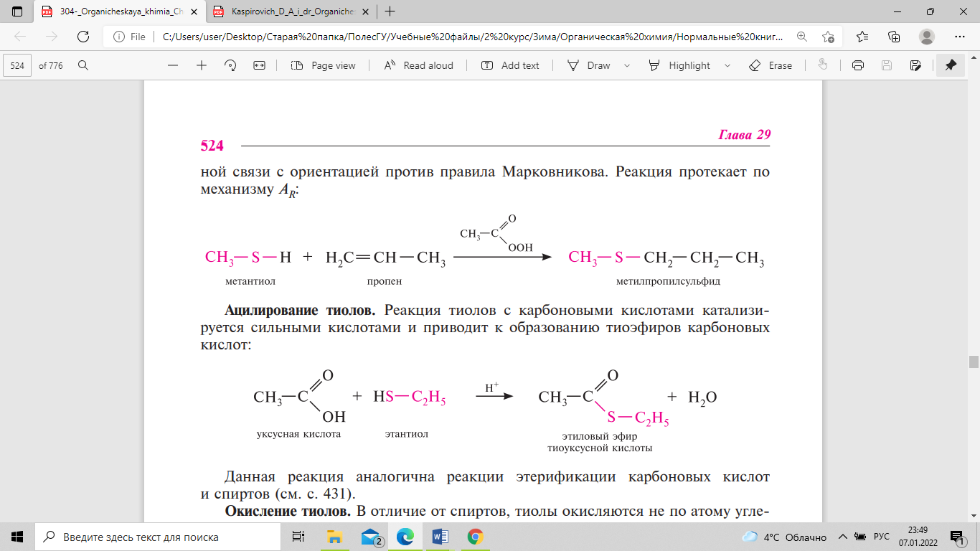Open the Collections panel
This screenshot has width=980, height=551.
(x=894, y=37)
